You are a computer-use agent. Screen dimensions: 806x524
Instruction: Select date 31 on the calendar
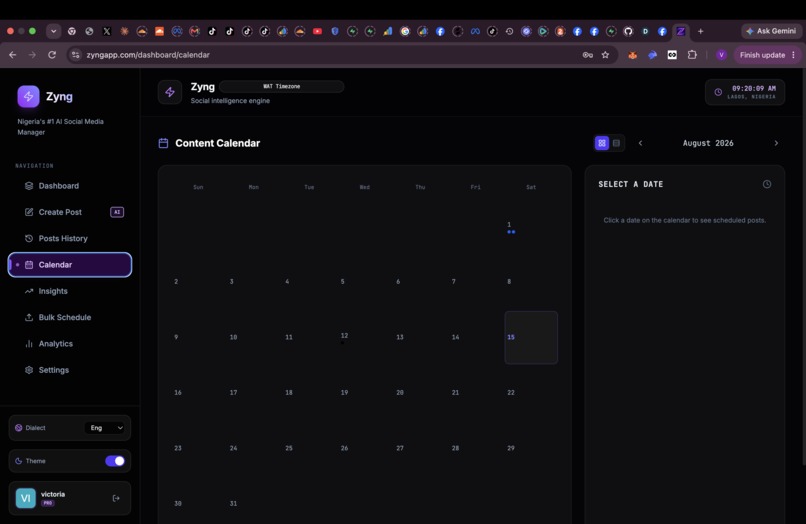pyautogui.click(x=253, y=504)
